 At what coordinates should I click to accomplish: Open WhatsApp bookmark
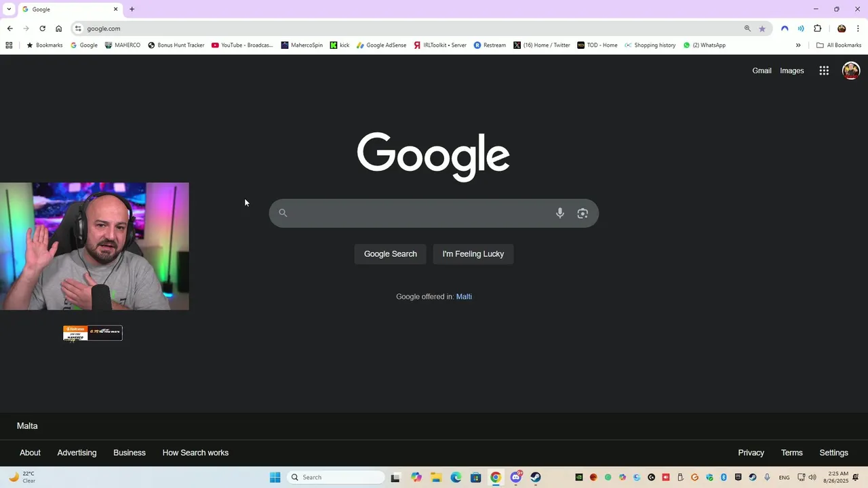(705, 45)
